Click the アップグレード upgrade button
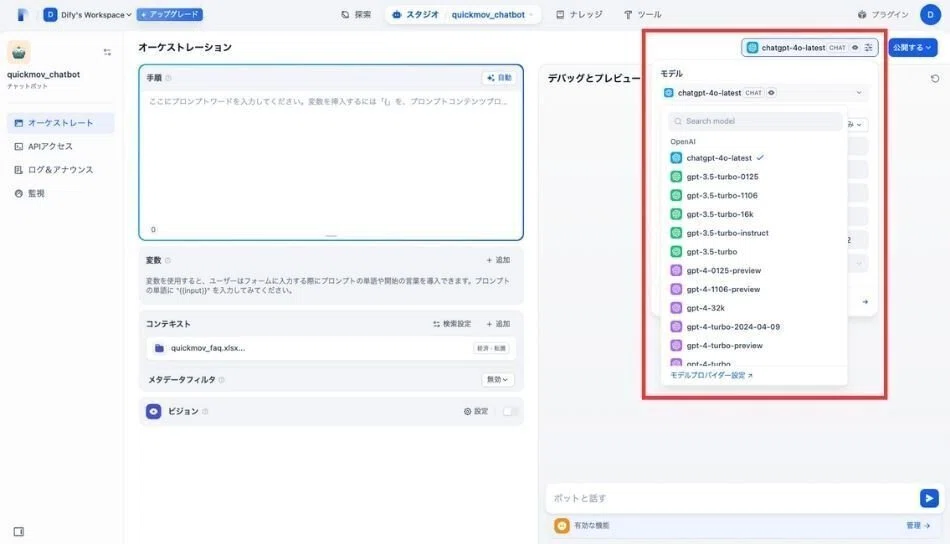The image size is (950, 544). (170, 14)
